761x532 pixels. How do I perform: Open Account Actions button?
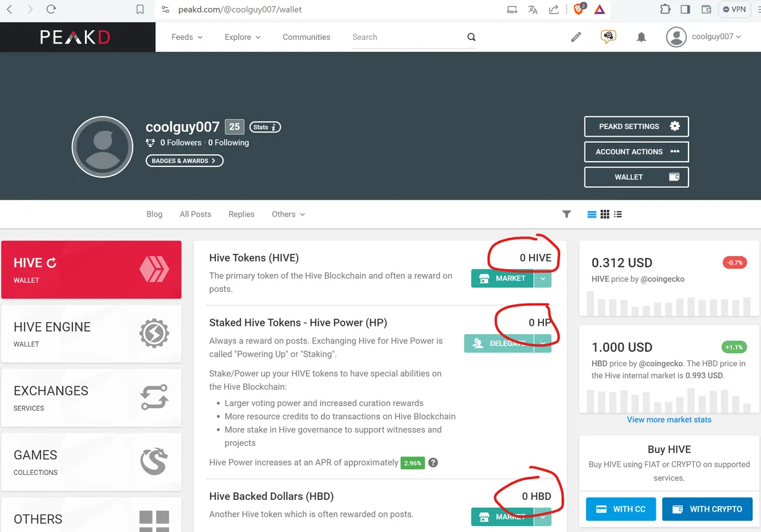pyautogui.click(x=636, y=152)
